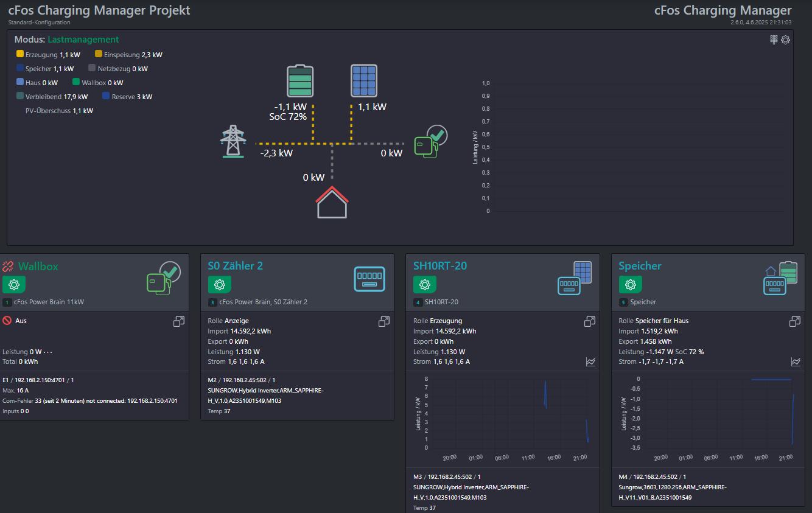Click the Netzbezug legend color swatch
Image resolution: width=812 pixels, height=513 pixels.
click(92, 68)
